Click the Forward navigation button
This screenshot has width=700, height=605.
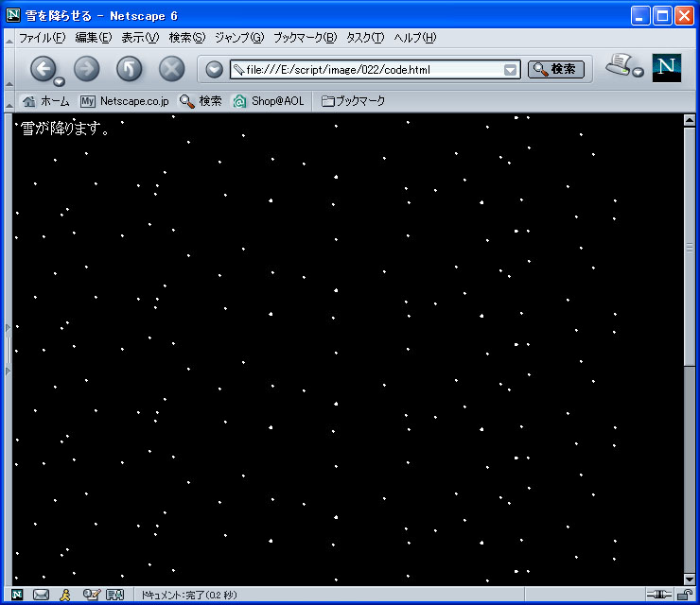click(87, 69)
